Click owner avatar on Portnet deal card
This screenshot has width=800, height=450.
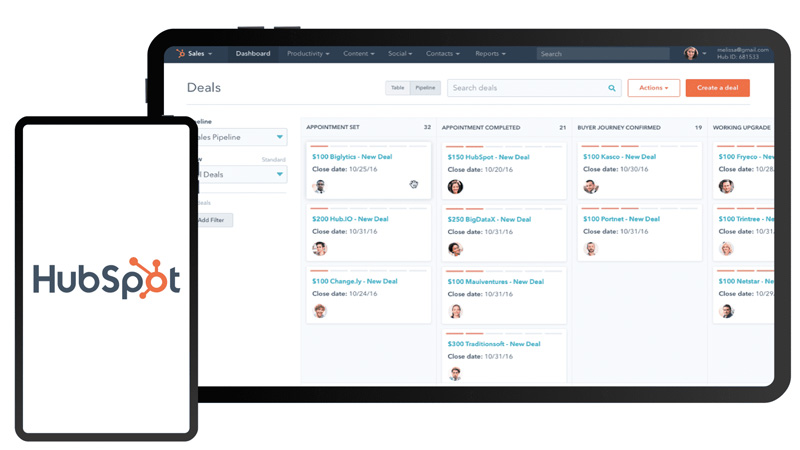[x=591, y=249]
